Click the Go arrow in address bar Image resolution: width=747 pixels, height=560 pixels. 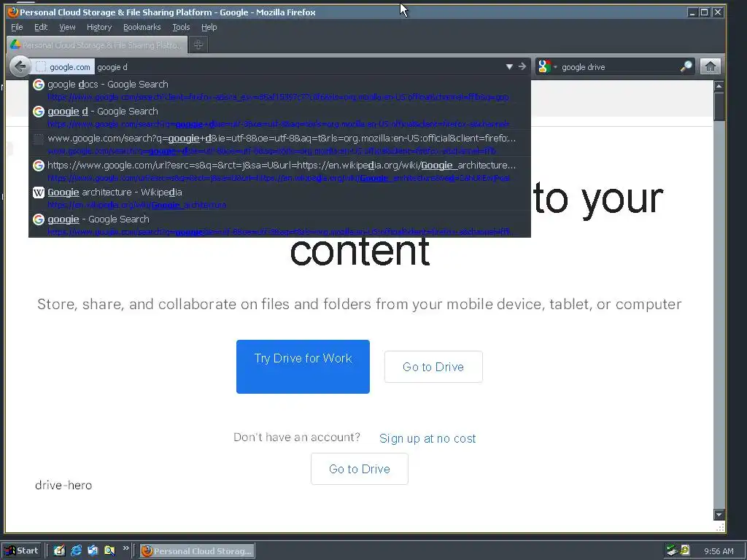coord(522,66)
